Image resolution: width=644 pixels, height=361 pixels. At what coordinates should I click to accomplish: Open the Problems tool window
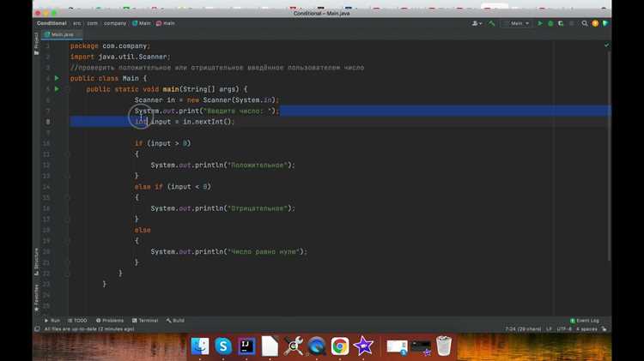pyautogui.click(x=110, y=321)
